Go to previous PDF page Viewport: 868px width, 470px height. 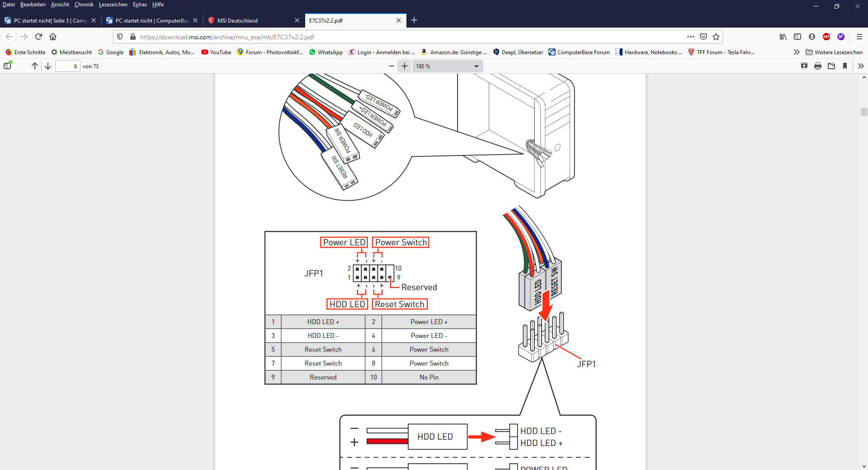35,66
